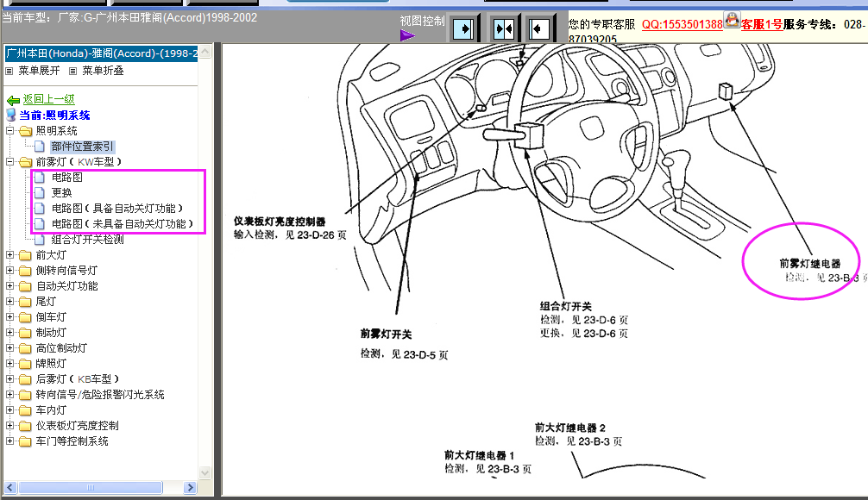Click the purple arrow under 视图控制

(407, 36)
